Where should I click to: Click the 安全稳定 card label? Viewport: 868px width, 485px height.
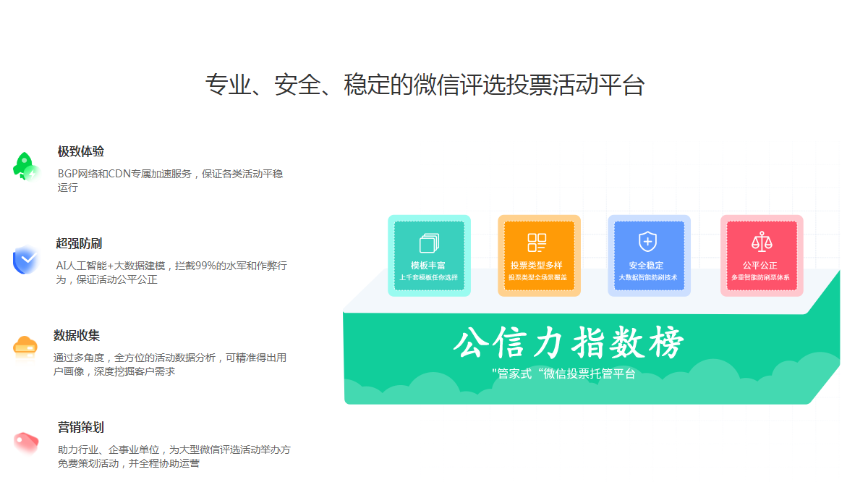pos(647,266)
